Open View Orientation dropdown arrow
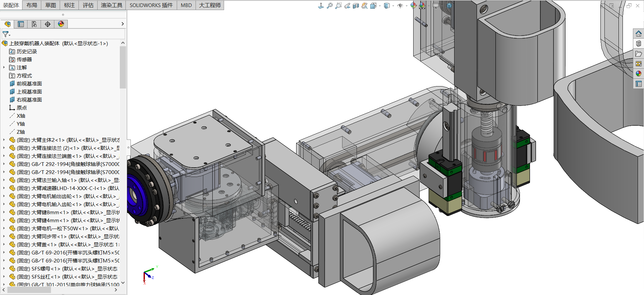Viewport: 644px width, 295px height. pyautogui.click(x=380, y=6)
